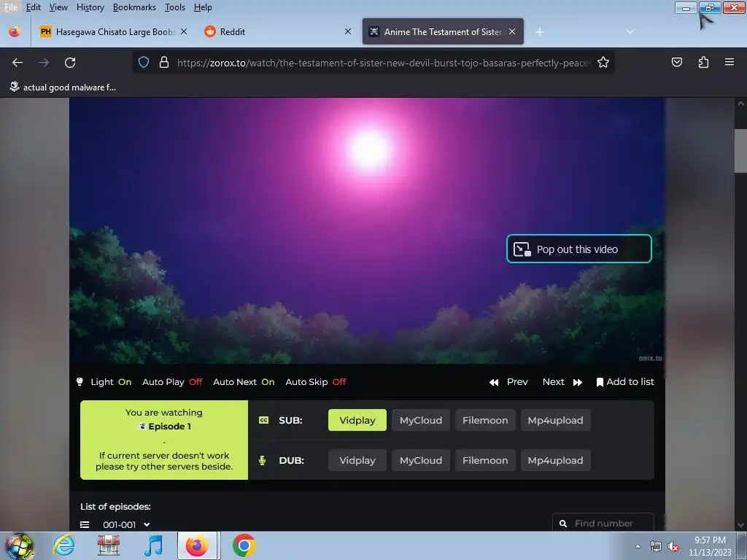Image resolution: width=747 pixels, height=560 pixels.
Task: Close the Hasegawa Chisato tab
Action: click(x=184, y=31)
